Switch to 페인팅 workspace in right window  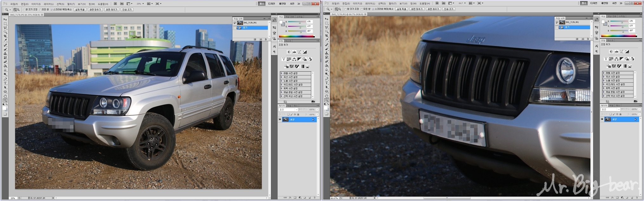[x=605, y=3]
